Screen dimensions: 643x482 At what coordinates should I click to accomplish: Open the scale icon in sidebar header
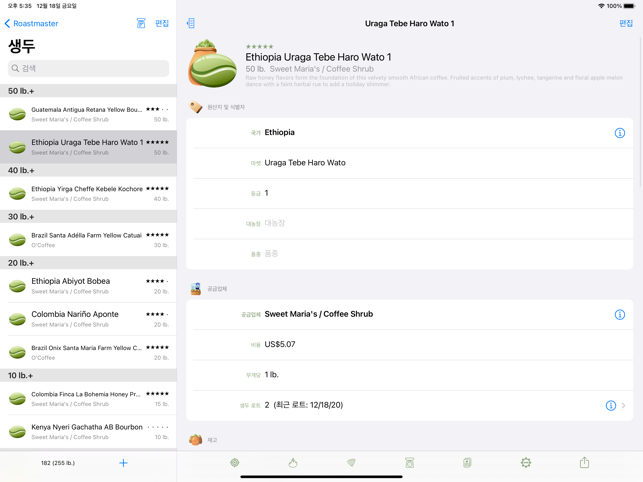point(141,23)
